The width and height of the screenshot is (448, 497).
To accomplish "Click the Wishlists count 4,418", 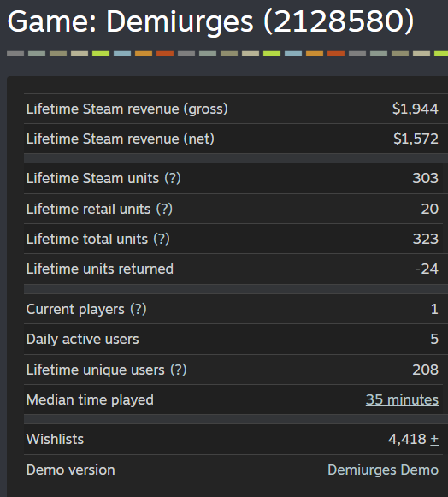I will tap(407, 440).
